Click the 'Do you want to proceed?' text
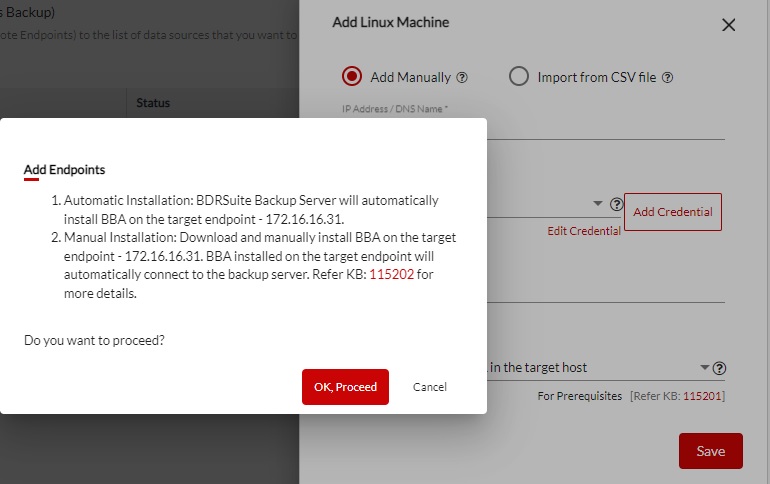Viewport: 770px width, 484px height. [94, 340]
